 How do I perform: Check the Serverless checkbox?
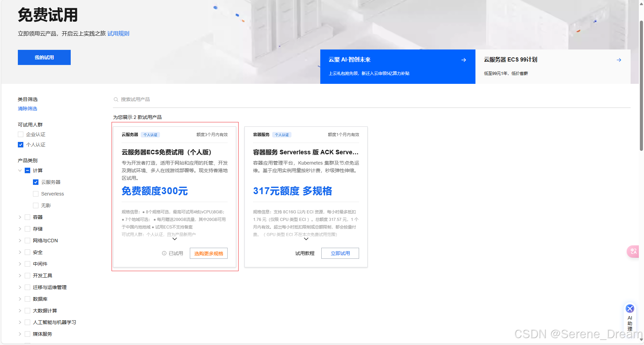click(x=36, y=194)
